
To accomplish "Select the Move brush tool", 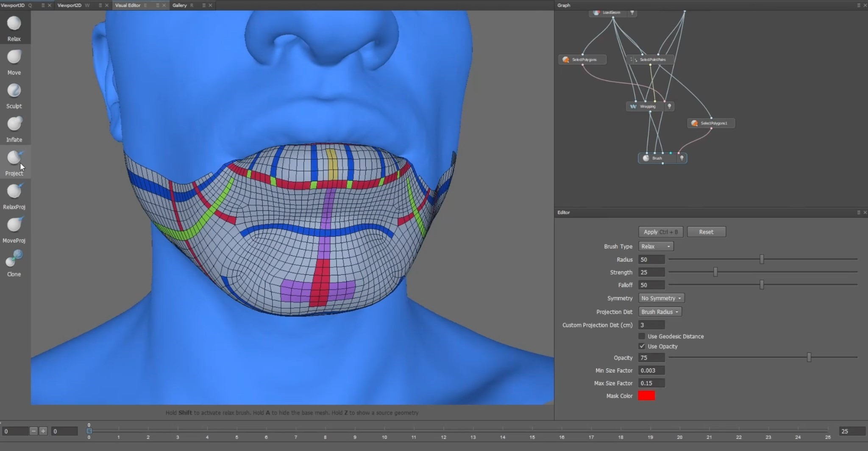I will coord(14,62).
